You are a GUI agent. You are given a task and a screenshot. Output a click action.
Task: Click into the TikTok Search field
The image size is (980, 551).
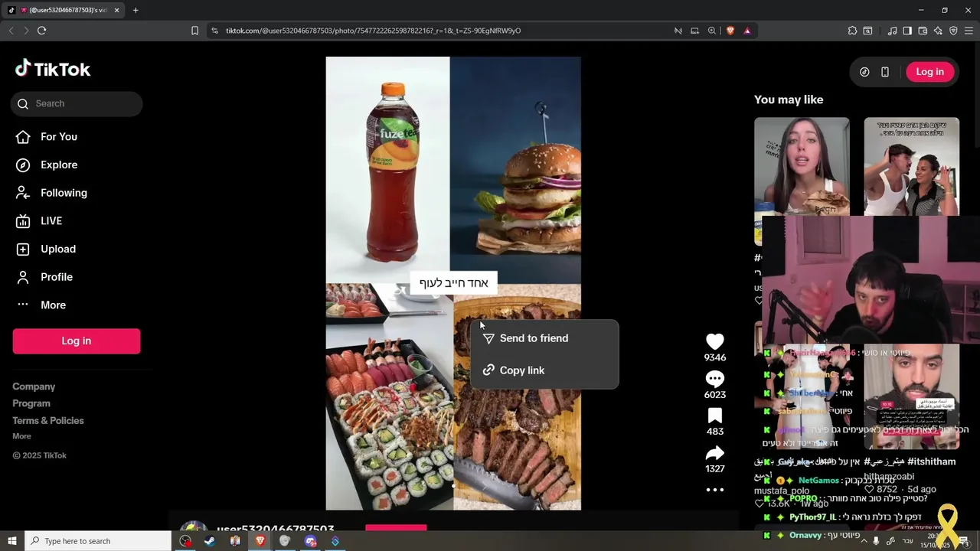tap(77, 103)
